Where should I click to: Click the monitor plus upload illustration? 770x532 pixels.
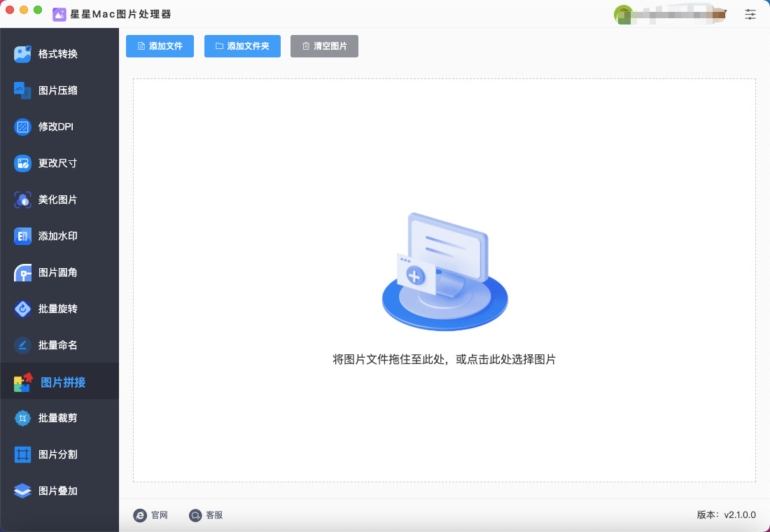[445, 271]
